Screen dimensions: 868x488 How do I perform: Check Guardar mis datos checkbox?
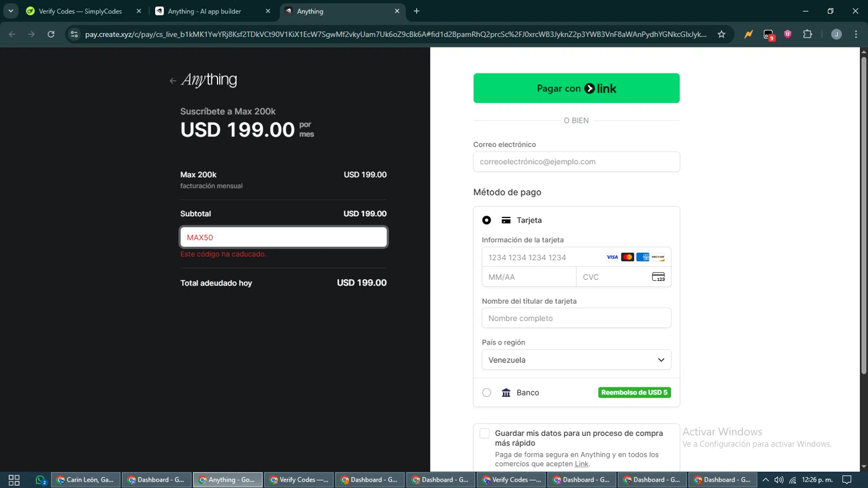click(x=485, y=433)
